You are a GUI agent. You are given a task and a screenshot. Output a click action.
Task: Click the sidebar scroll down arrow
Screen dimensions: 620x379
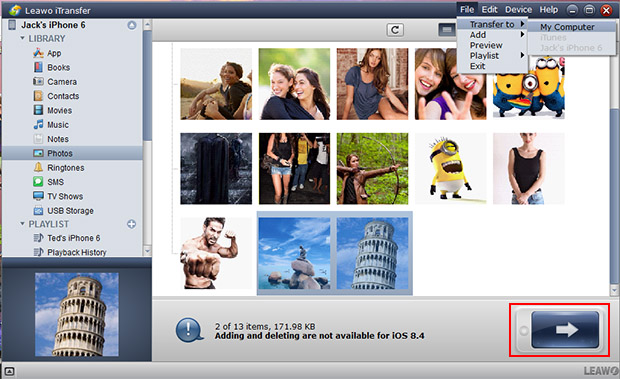pos(147,251)
